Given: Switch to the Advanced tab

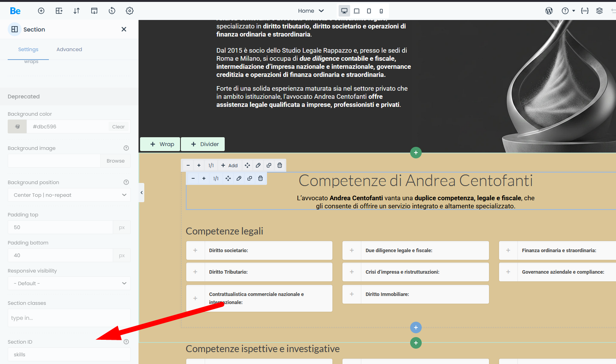Looking at the screenshot, I should (69, 49).
